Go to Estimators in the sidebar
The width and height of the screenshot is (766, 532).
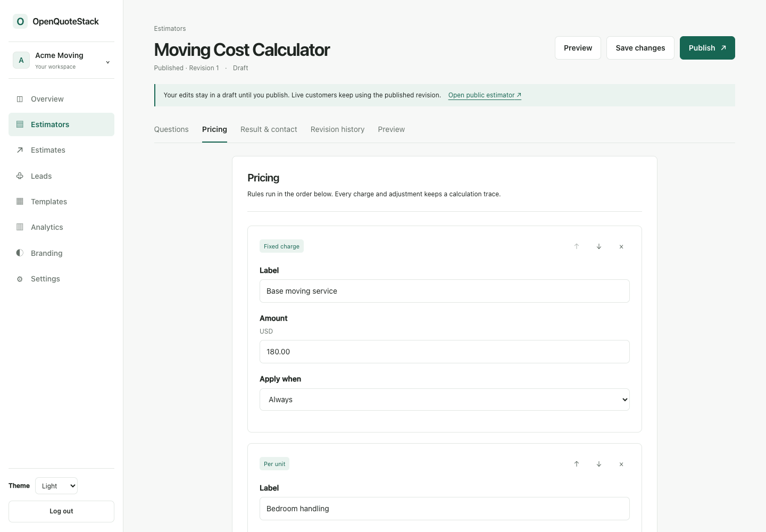61,124
